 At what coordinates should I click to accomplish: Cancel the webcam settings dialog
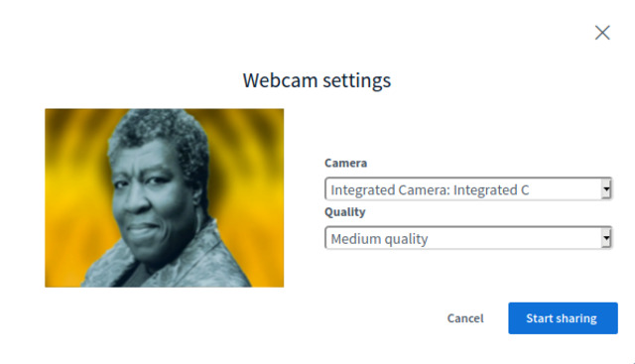465,318
